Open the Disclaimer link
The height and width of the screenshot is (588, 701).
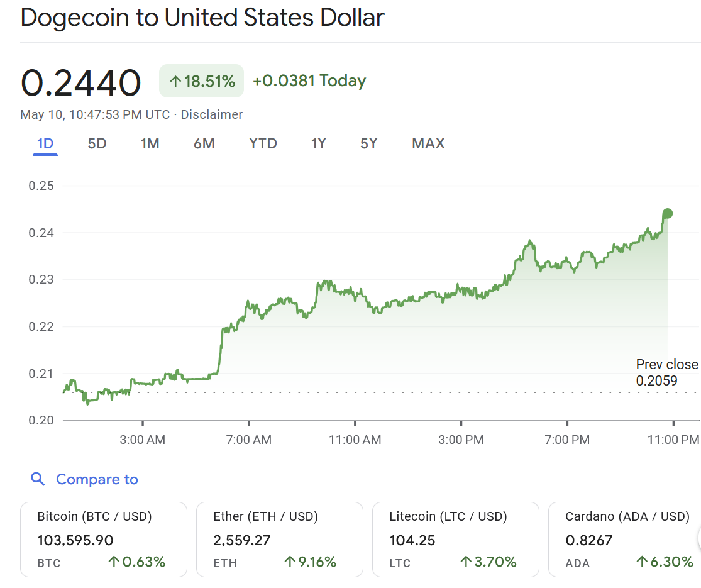click(x=211, y=114)
